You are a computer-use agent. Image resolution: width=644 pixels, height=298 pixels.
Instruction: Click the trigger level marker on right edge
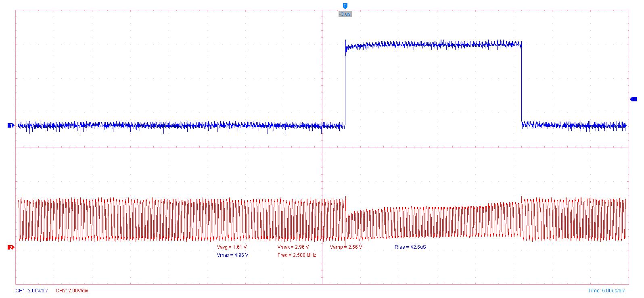pos(633,99)
